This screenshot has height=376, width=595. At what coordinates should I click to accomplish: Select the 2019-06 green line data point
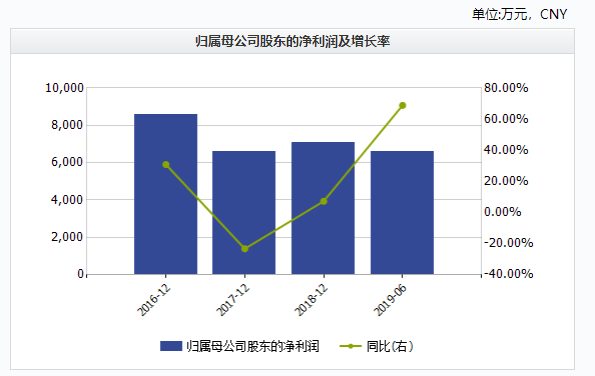[403, 105]
